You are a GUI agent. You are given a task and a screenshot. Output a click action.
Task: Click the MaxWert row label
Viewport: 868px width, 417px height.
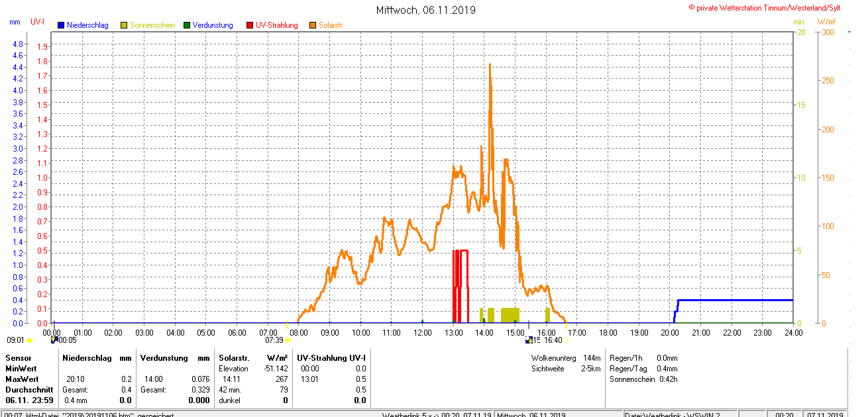coord(22,379)
